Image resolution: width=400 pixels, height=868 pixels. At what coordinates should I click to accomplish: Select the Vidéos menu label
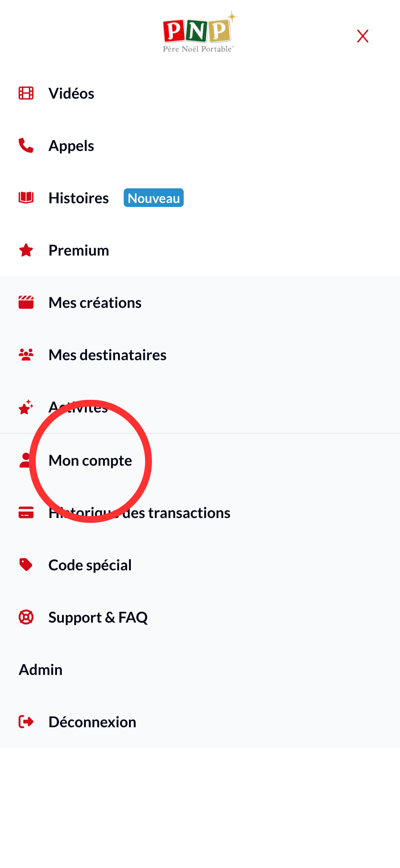coord(71,93)
